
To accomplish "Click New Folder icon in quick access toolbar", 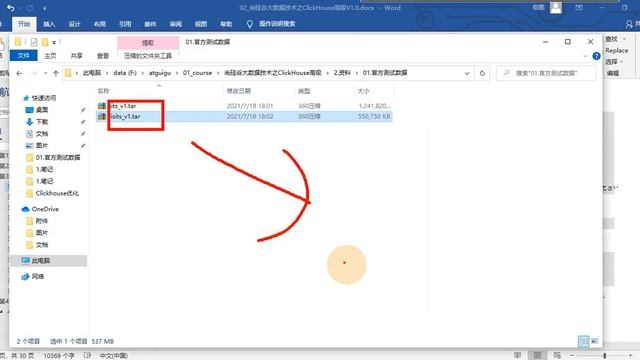I will click(x=45, y=42).
